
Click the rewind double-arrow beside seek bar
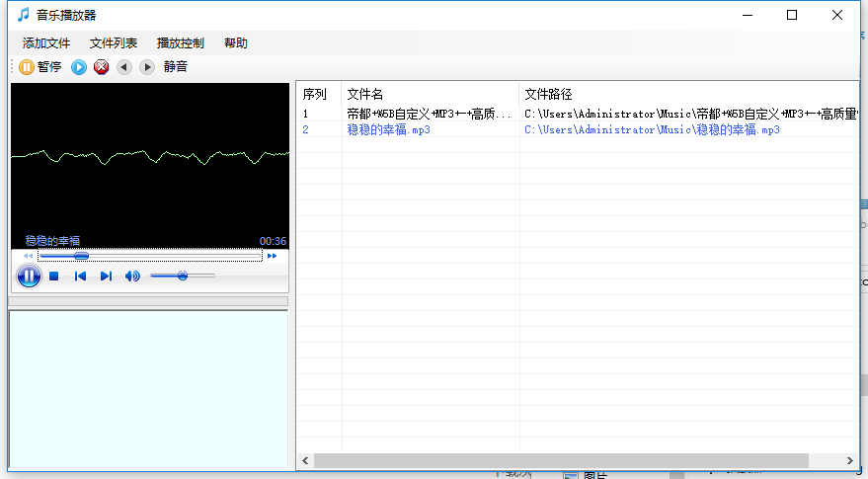click(28, 256)
